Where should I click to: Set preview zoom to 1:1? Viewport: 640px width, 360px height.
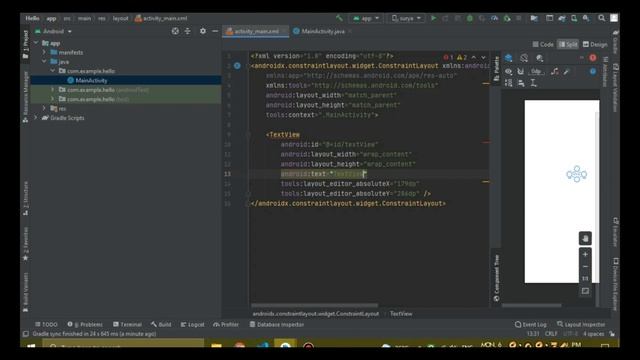[585, 278]
